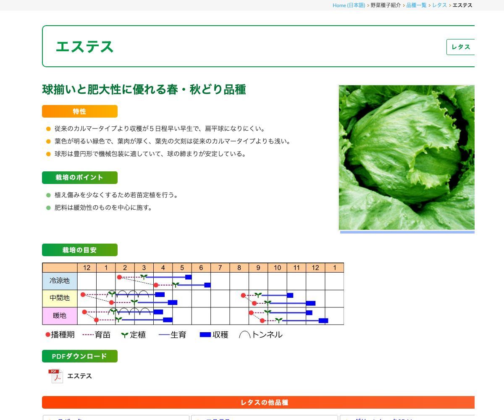This screenshot has width=504, height=420.
Task: Click the 生育 line legend symbol
Action: (163, 335)
